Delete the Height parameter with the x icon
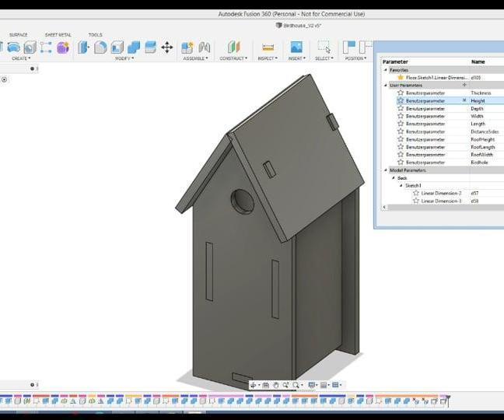504x420 pixels. (464, 100)
